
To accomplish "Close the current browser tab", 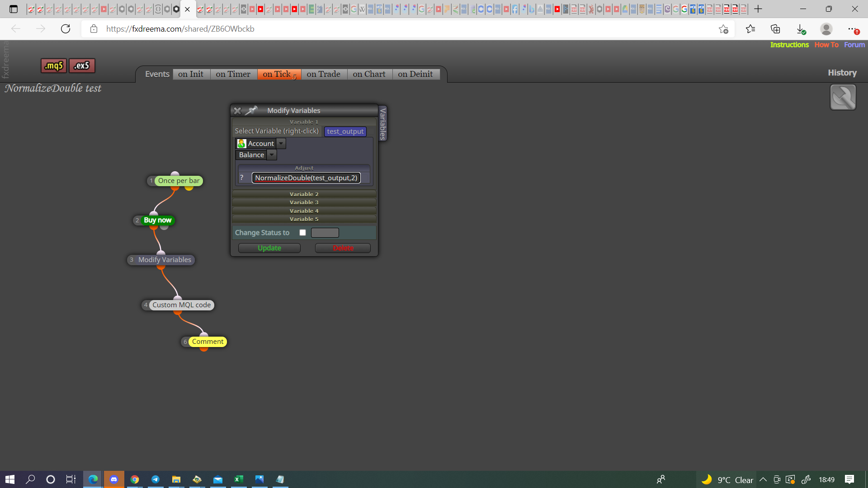I will [187, 9].
